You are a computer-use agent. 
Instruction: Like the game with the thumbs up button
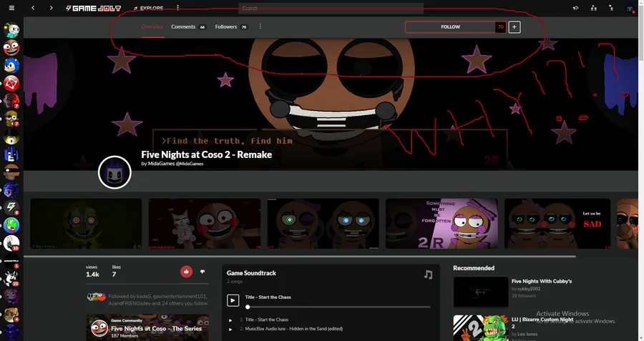pyautogui.click(x=187, y=272)
